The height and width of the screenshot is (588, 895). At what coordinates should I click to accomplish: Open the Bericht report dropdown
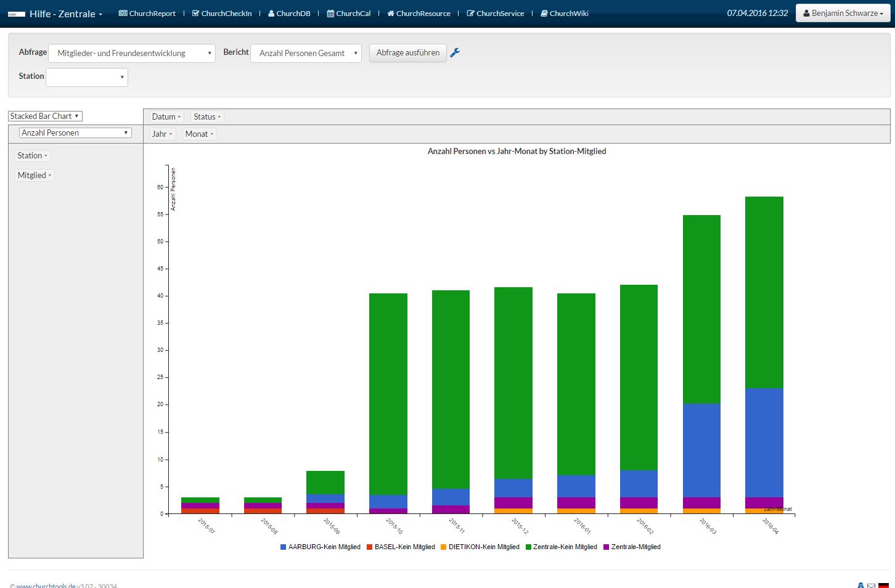306,53
